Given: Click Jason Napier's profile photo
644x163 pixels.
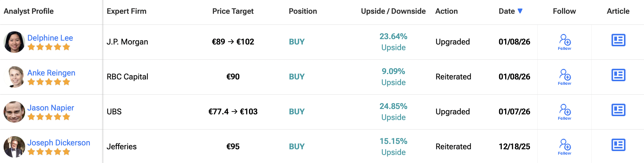Looking at the screenshot, I should click(x=14, y=112).
